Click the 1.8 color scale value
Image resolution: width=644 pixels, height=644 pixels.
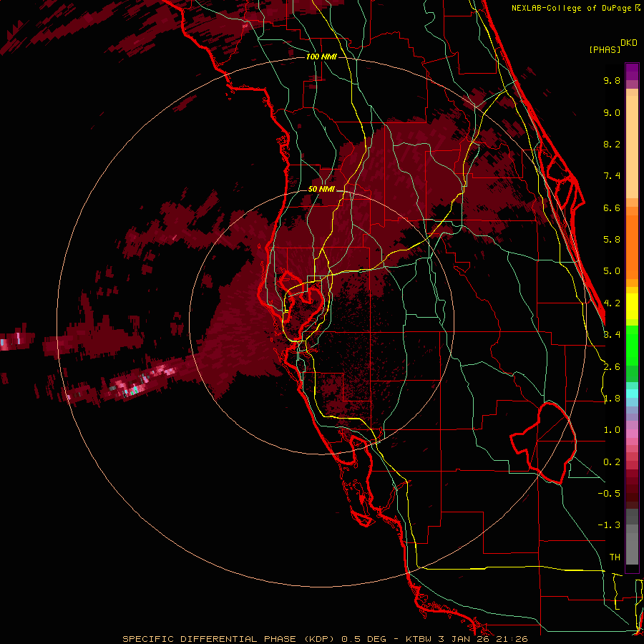[612, 399]
